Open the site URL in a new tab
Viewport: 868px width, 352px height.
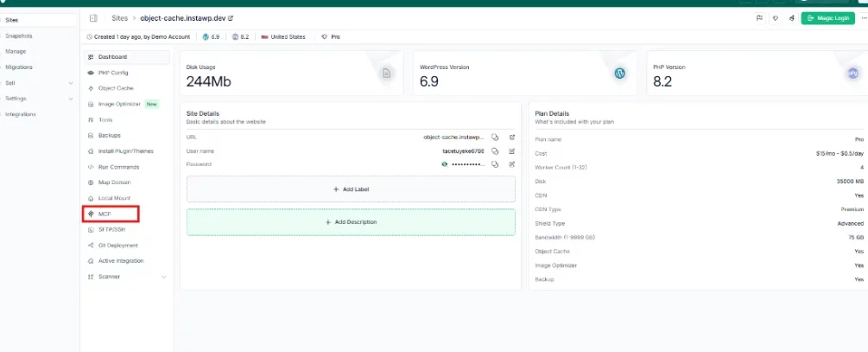click(512, 137)
